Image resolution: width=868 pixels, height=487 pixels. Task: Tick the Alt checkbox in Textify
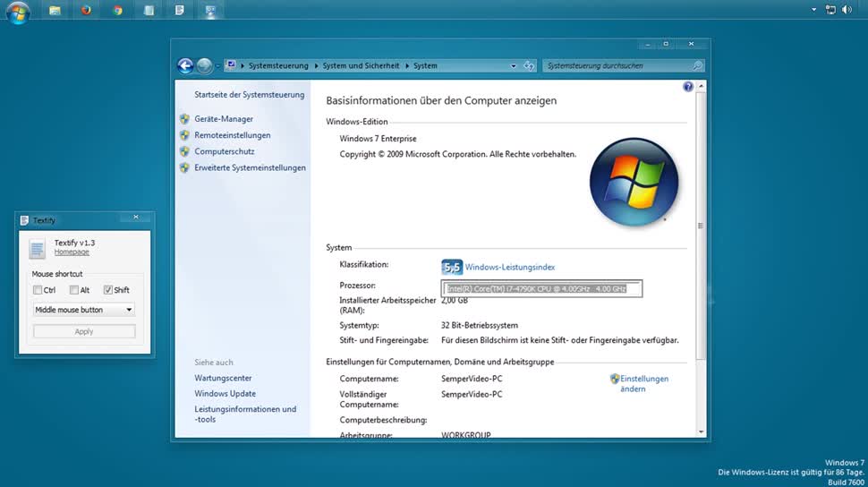(74, 290)
